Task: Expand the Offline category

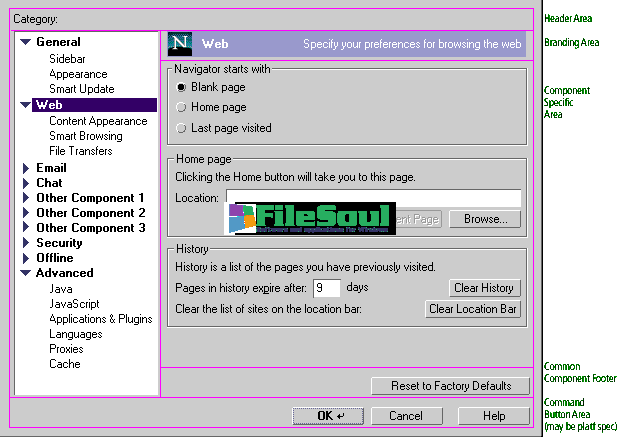Action: click(x=26, y=258)
